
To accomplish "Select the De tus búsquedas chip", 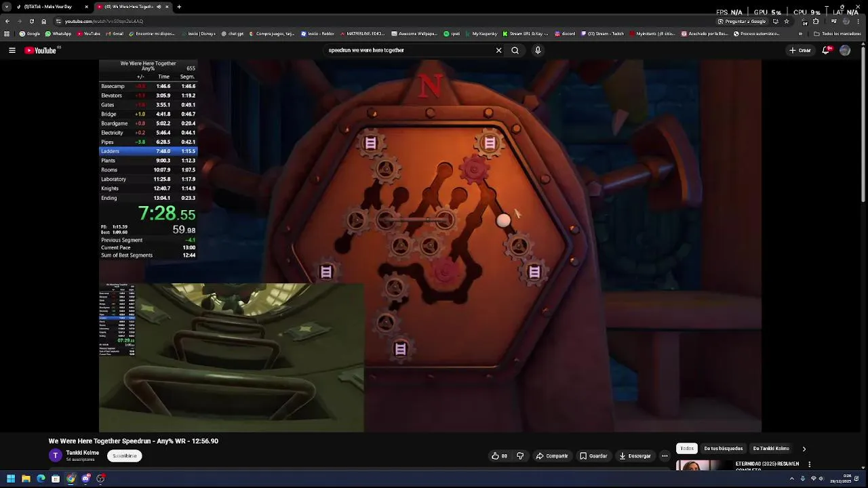I will [x=723, y=449].
